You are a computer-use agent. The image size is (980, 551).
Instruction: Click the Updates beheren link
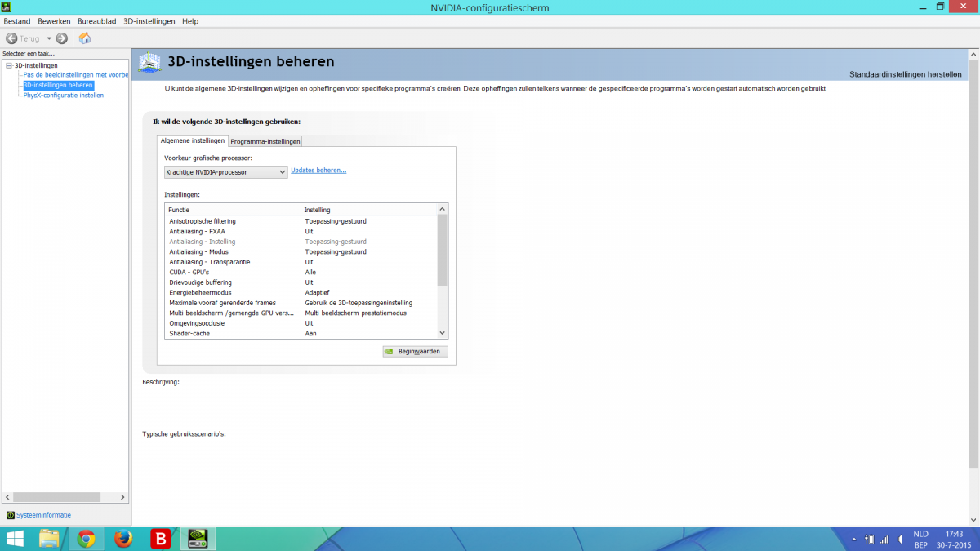(318, 170)
